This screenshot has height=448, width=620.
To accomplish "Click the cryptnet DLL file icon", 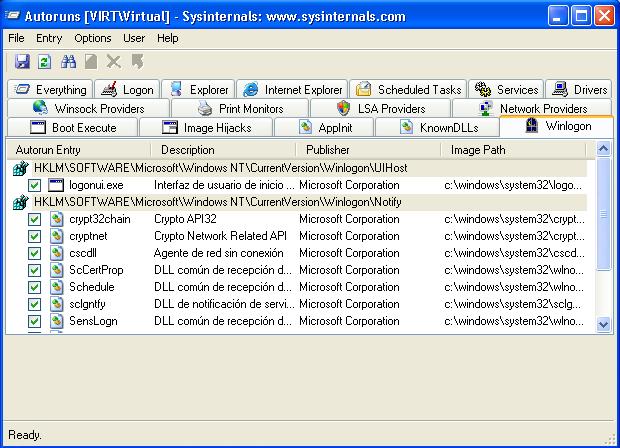I will tap(57, 236).
